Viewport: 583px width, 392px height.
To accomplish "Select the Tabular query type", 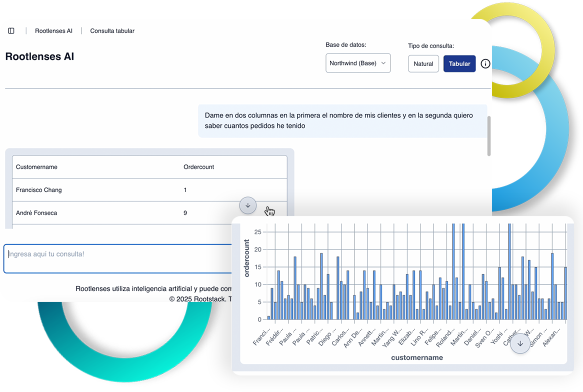I will pyautogui.click(x=459, y=63).
